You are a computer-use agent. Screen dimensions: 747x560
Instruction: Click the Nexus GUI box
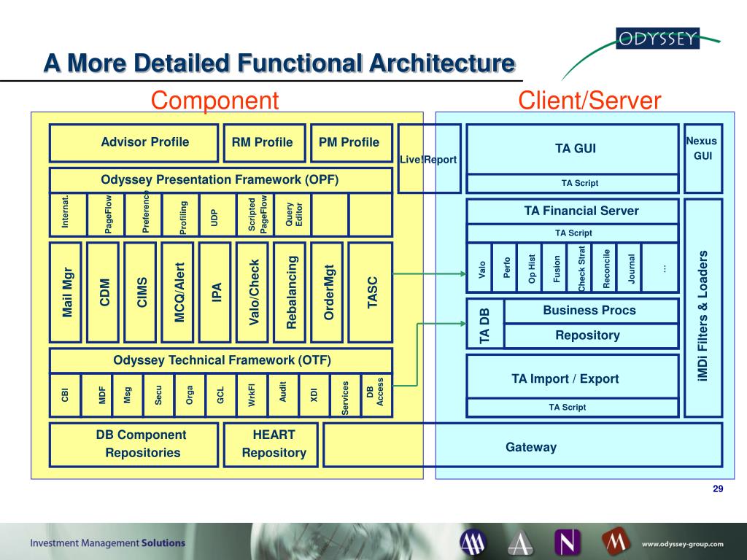(703, 158)
